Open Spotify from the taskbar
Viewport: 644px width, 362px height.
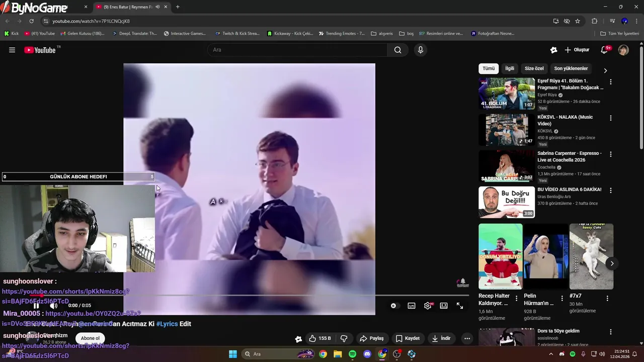tap(353, 354)
